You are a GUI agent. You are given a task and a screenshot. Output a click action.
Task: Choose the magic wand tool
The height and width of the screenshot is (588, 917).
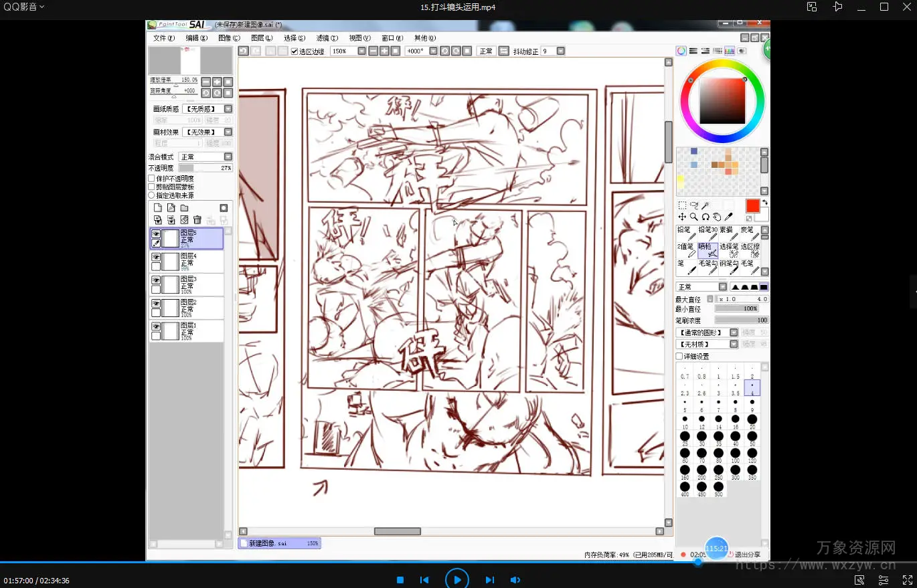705,205
